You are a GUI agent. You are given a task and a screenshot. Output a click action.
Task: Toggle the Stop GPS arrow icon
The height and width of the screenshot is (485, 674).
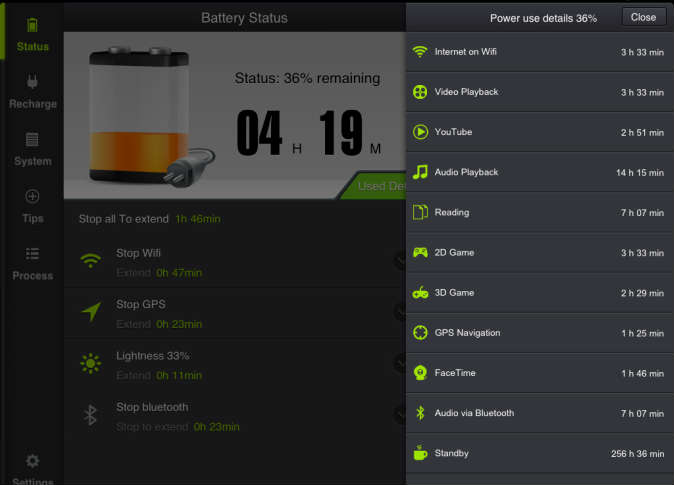[91, 311]
